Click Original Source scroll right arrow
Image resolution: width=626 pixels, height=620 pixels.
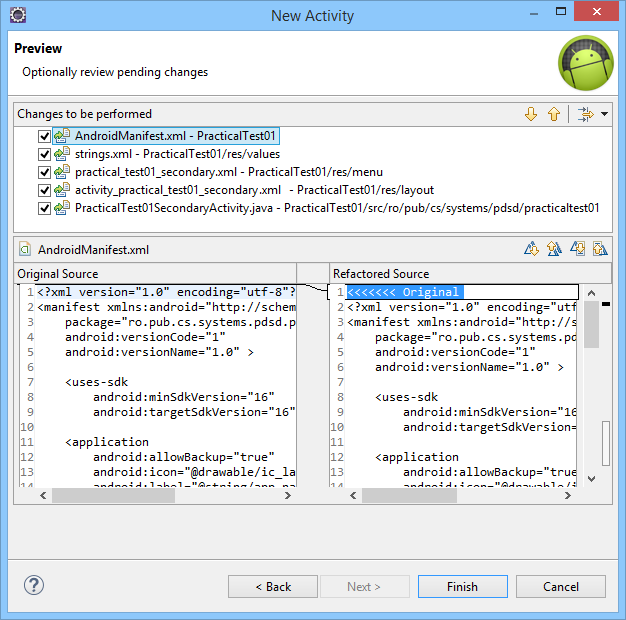(x=287, y=495)
